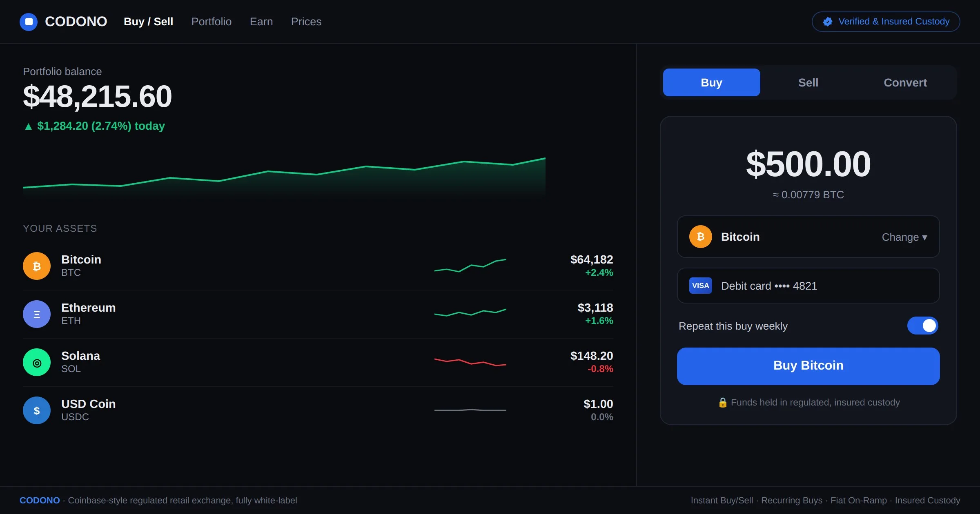
Task: Click the Solana coin icon
Action: pyautogui.click(x=37, y=362)
